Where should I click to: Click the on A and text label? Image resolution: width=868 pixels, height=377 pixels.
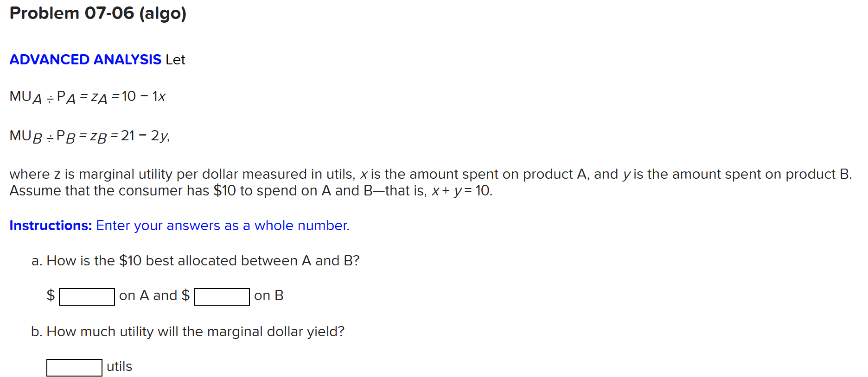click(x=149, y=295)
